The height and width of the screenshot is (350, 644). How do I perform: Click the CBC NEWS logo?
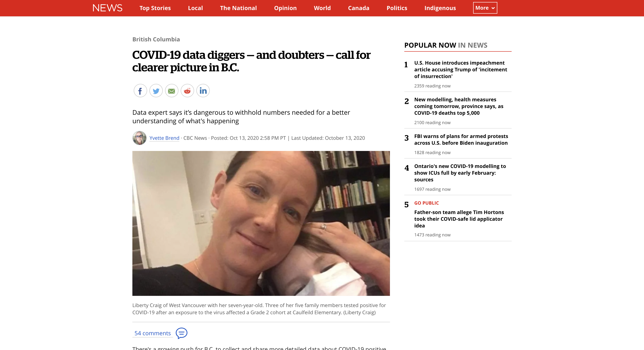pyautogui.click(x=107, y=8)
